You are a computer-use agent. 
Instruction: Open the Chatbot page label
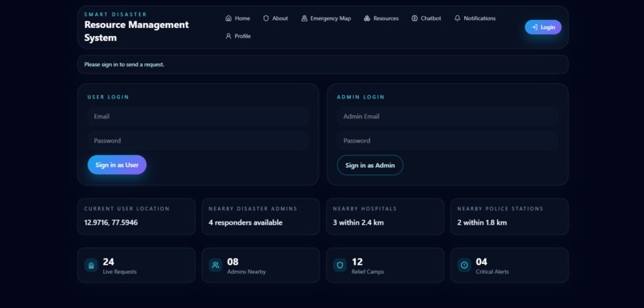coord(431,18)
